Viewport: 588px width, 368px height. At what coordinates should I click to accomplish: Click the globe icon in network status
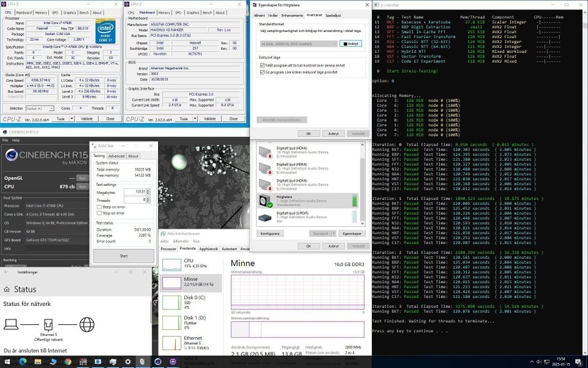[x=87, y=325]
